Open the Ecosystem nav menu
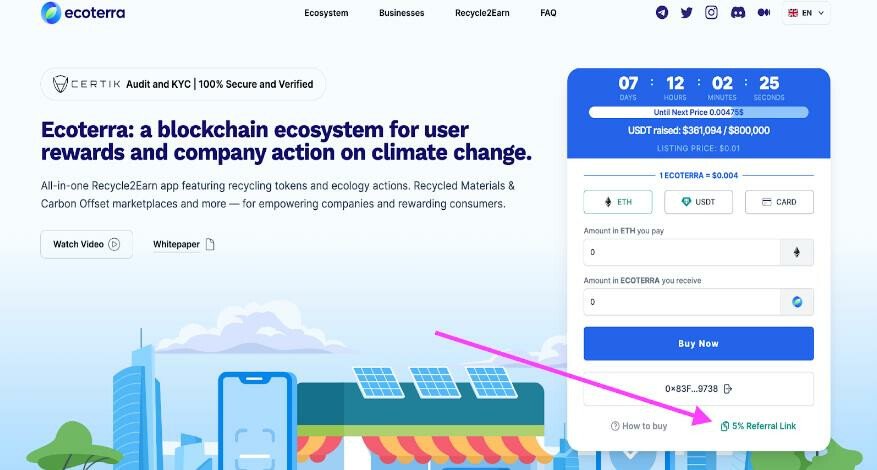877x470 pixels. 326,13
